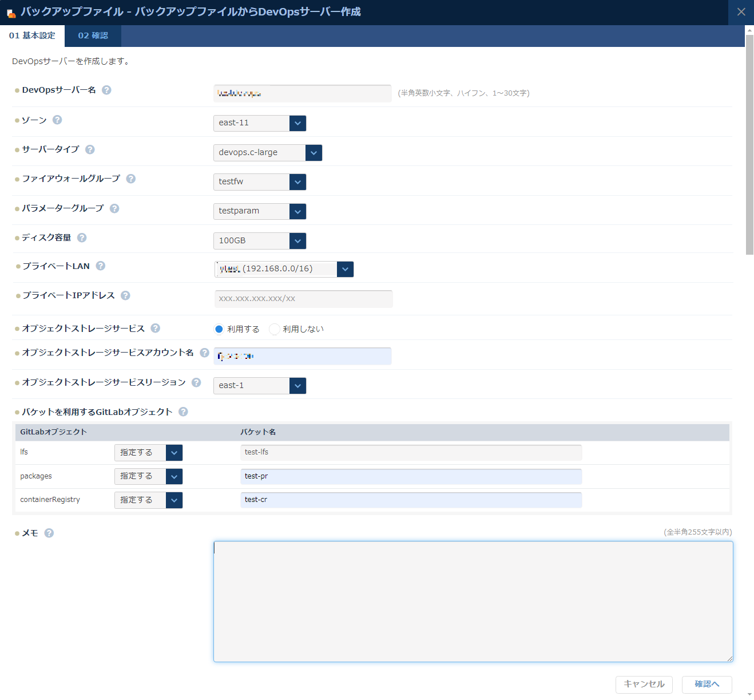The width and height of the screenshot is (754, 700).
Task: Click the ディスク容量 help icon
Action: coord(81,237)
